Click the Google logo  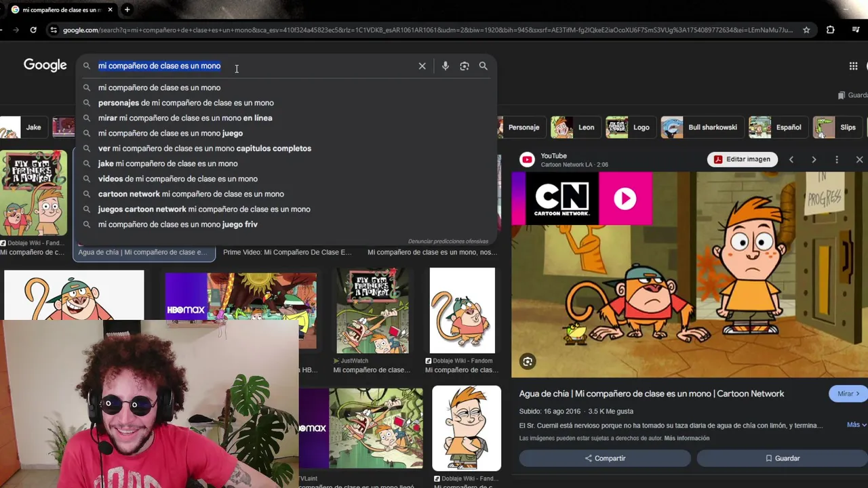[x=45, y=65]
